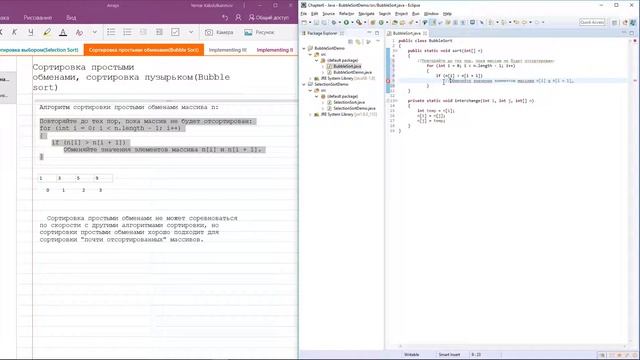This screenshot has width=640, height=360.
Task: Open Eclipse Run menu
Action: 416,14
